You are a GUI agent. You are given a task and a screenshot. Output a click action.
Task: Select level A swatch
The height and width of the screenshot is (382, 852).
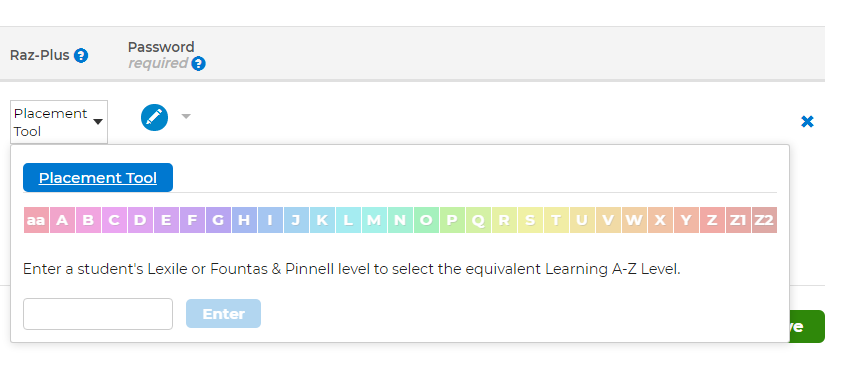pos(62,220)
